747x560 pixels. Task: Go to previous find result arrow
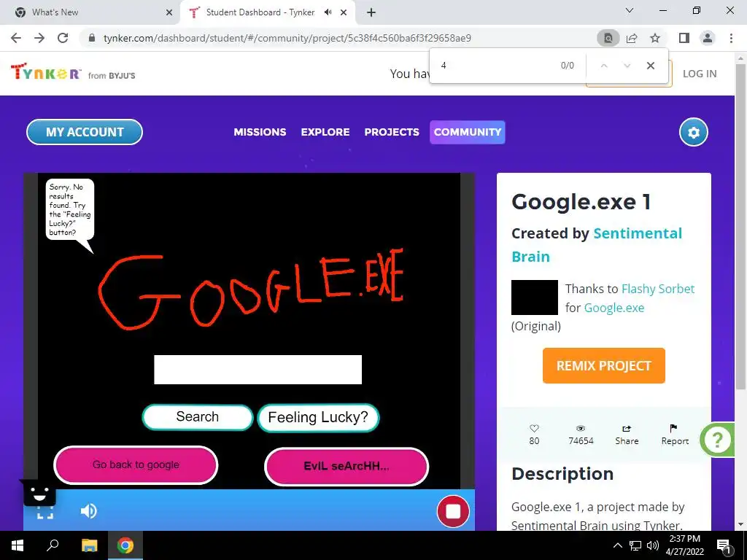tap(604, 66)
